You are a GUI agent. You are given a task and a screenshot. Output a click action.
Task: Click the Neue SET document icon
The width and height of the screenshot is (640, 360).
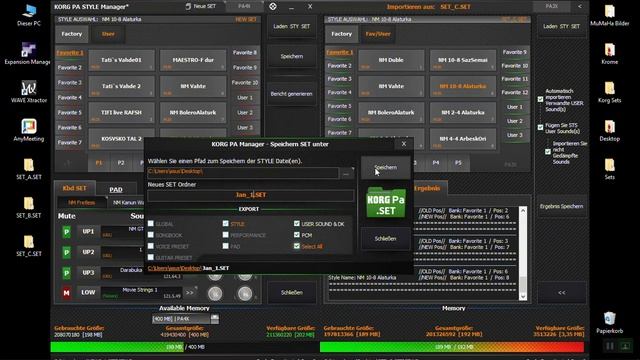pyautogui.click(x=188, y=6)
